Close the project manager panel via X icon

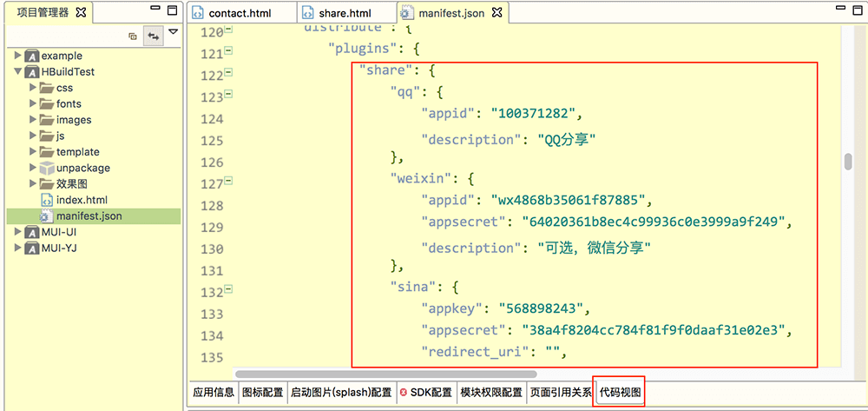tap(82, 12)
